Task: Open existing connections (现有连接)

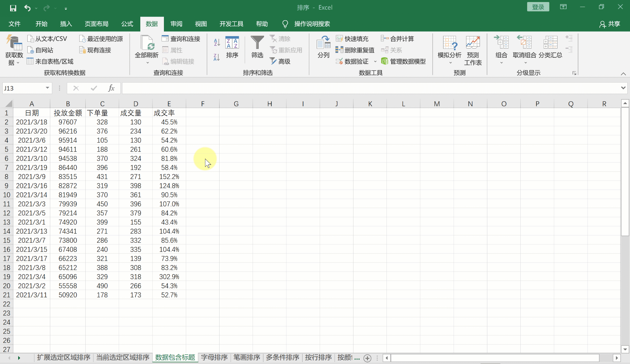Action: point(95,50)
